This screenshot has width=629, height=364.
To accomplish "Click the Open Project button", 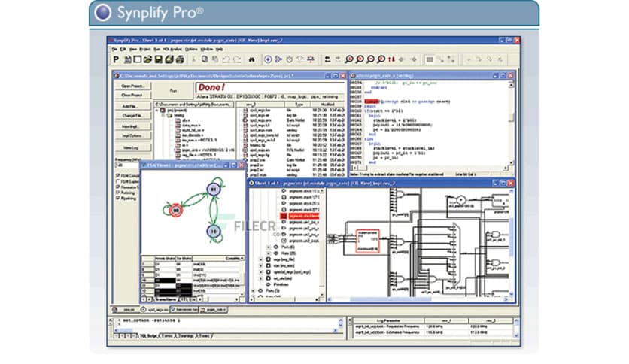I will [132, 86].
